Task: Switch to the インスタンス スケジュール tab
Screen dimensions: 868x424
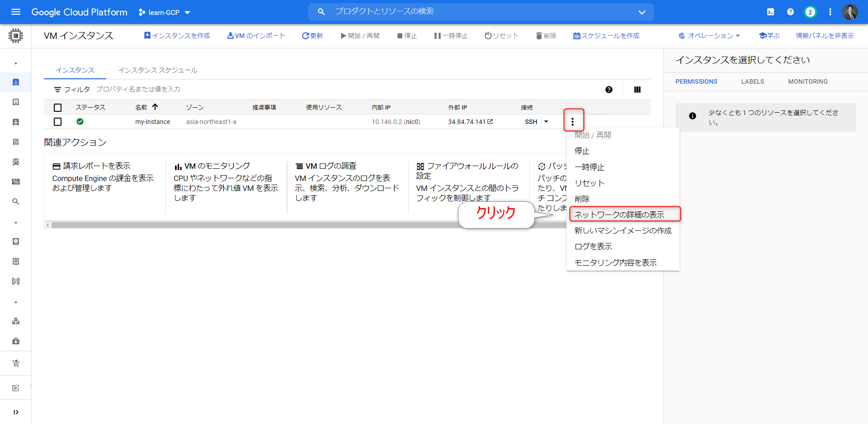Action: (158, 70)
